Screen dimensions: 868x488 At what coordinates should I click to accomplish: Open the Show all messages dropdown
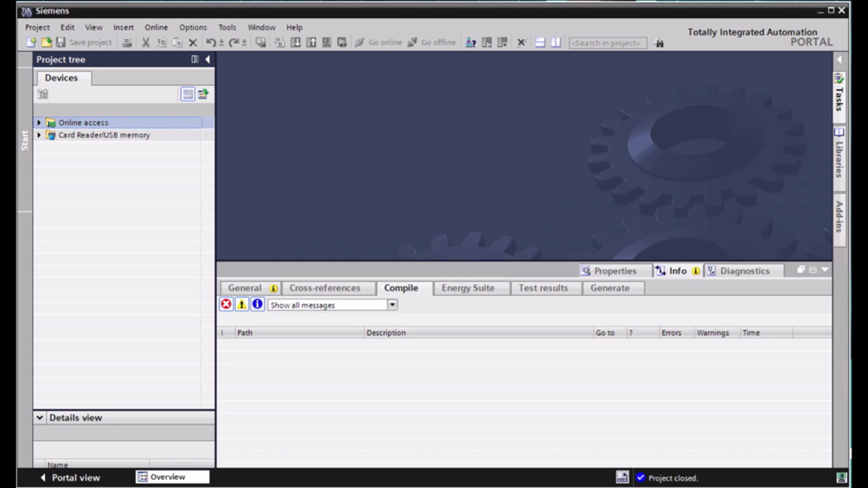pos(392,305)
